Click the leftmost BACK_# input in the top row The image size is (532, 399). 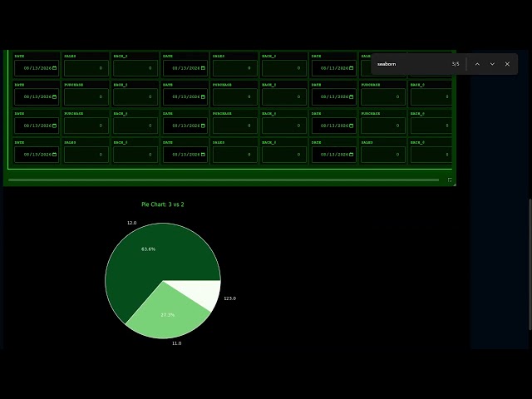tap(135, 68)
